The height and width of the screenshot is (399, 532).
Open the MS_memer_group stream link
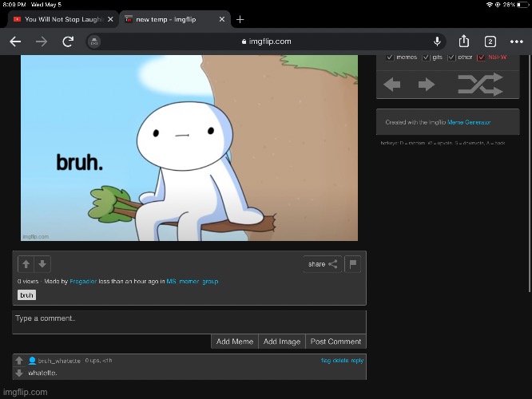point(193,282)
